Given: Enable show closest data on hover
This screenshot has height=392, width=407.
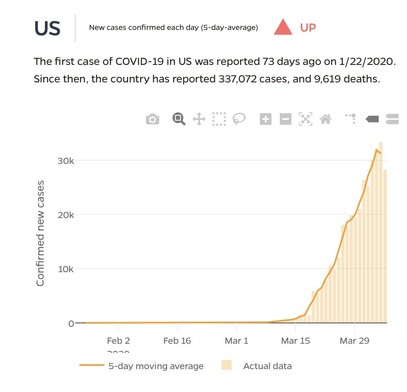Looking at the screenshot, I should point(372,119).
